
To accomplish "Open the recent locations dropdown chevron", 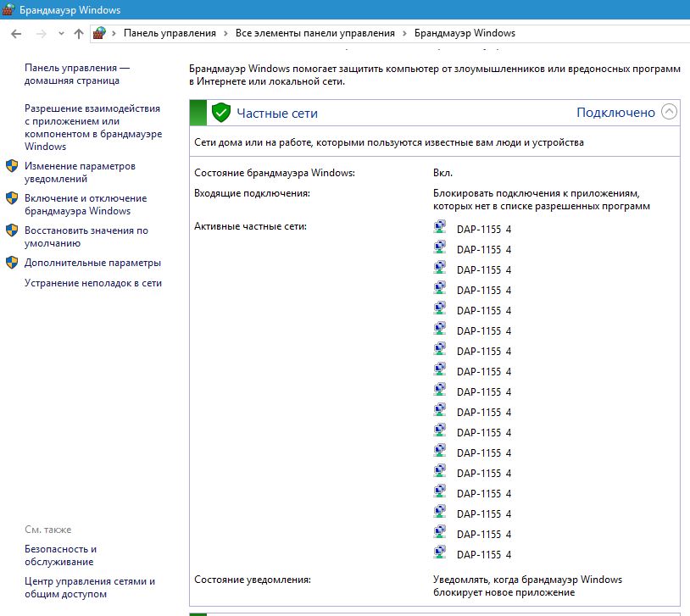I will 61,33.
